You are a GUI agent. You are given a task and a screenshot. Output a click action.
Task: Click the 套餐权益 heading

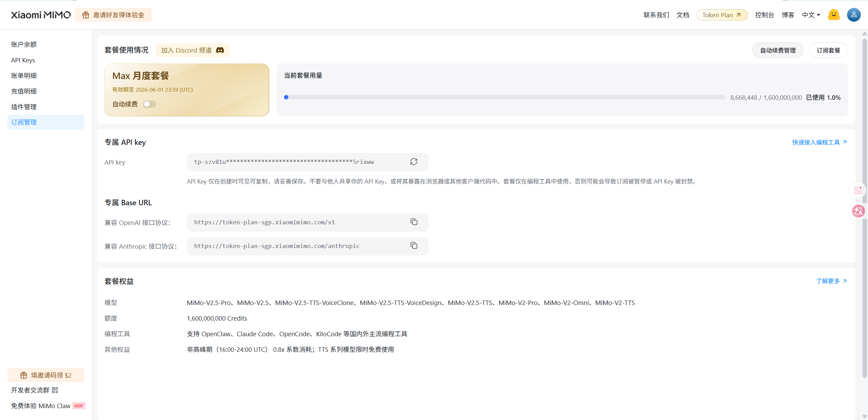tap(119, 281)
